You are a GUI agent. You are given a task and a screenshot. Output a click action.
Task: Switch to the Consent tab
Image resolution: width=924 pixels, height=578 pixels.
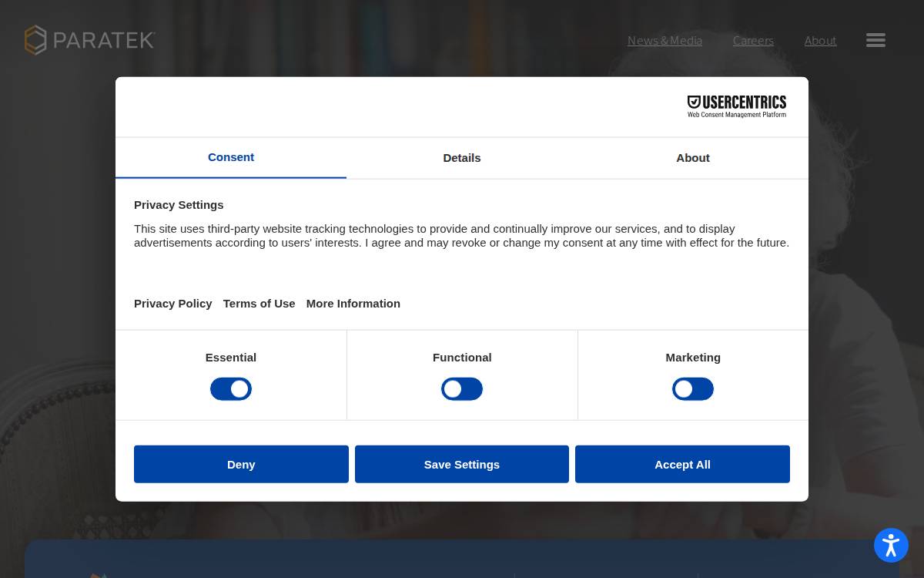(231, 157)
